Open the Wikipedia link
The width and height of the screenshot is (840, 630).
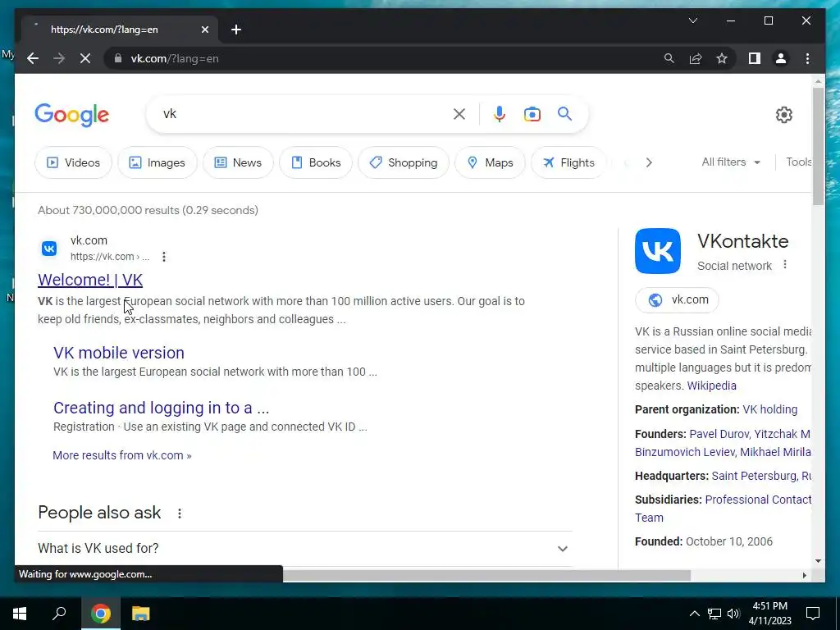click(711, 386)
